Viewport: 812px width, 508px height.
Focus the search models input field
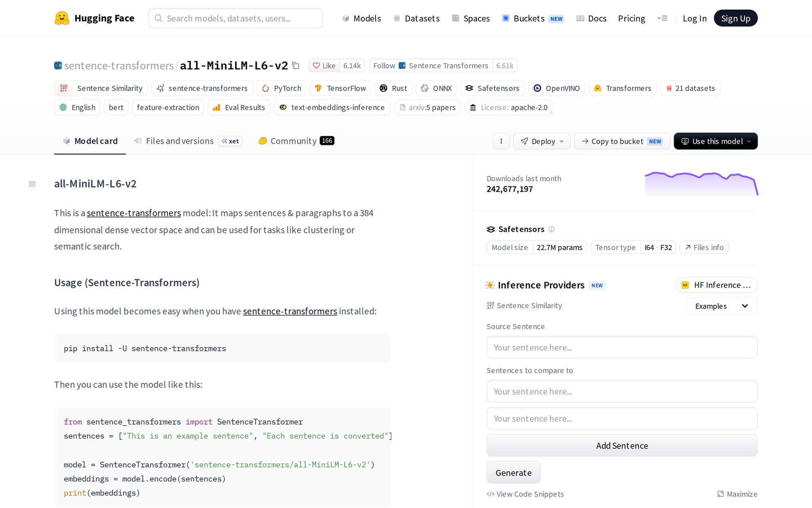[x=236, y=18]
